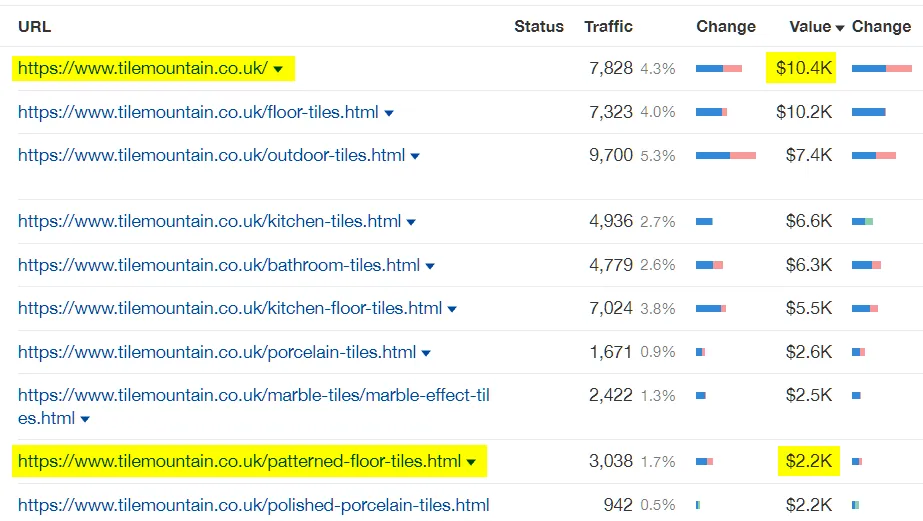Click the $2.5K value cell
Image resolution: width=923 pixels, height=521 pixels.
pos(809,395)
